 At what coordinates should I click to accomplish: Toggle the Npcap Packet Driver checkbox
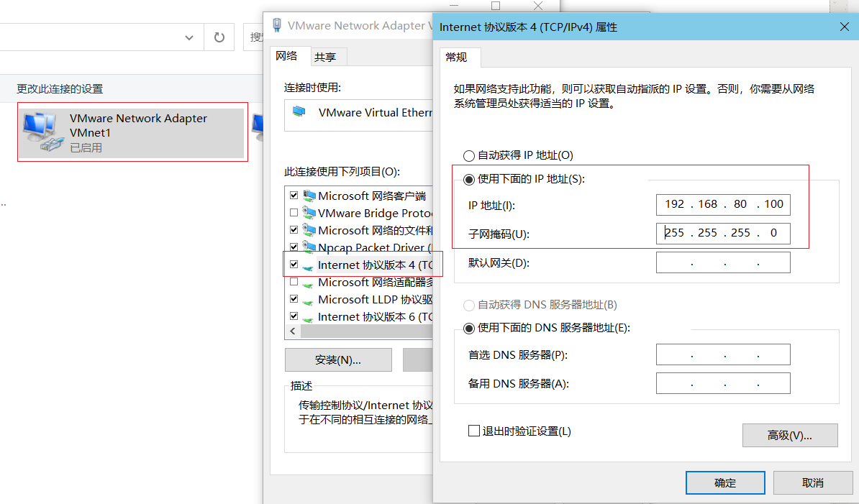pyautogui.click(x=294, y=247)
